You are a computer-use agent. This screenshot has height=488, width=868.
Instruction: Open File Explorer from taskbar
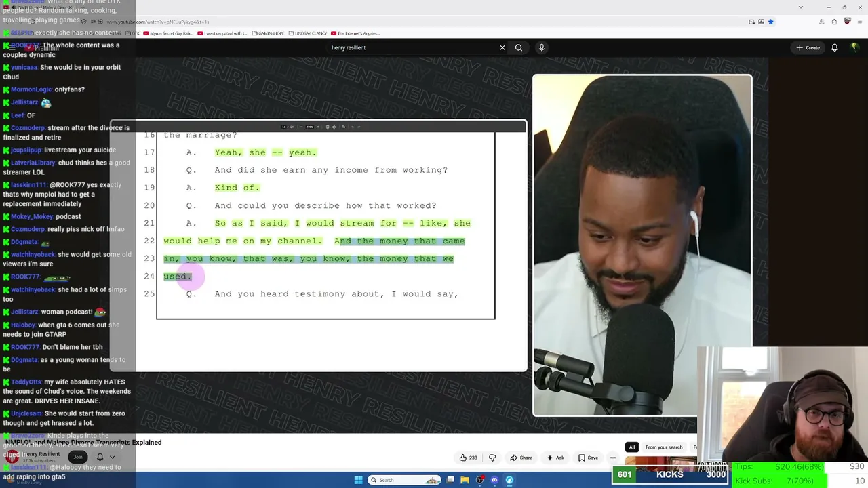(465, 480)
